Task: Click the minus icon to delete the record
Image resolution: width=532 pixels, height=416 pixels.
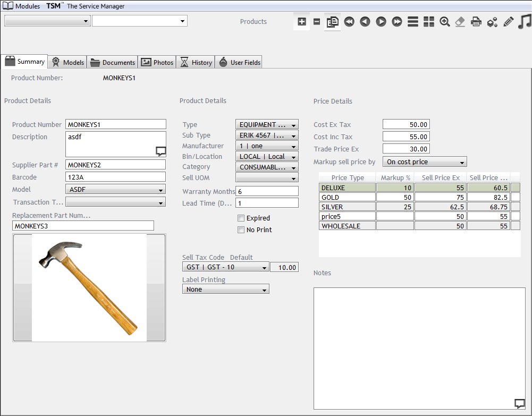Action: point(317,22)
